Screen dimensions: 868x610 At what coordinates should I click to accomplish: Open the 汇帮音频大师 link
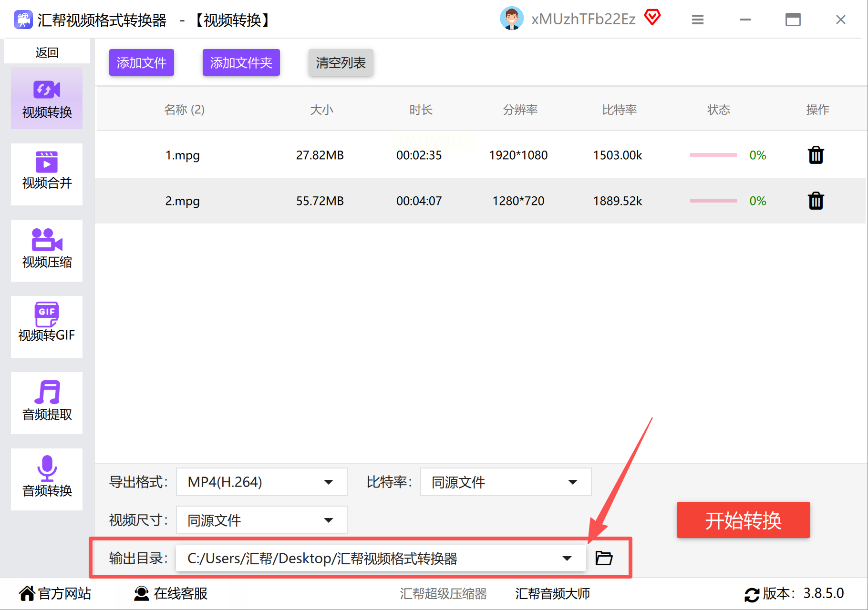pyautogui.click(x=552, y=593)
